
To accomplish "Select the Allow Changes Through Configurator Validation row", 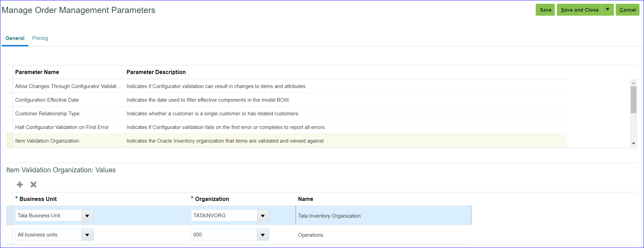I will pos(68,86).
